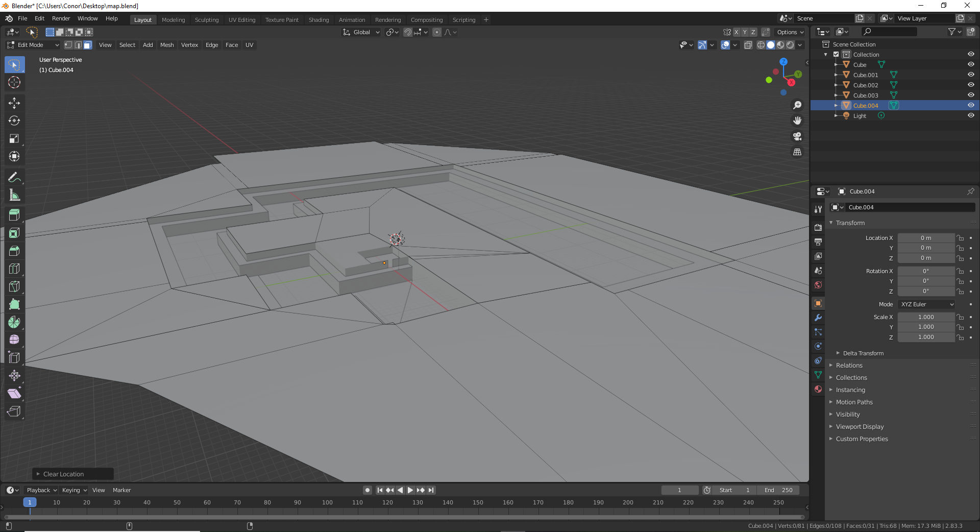Click the pan view hand icon
Screen dimensions: 980x532
tap(797, 121)
